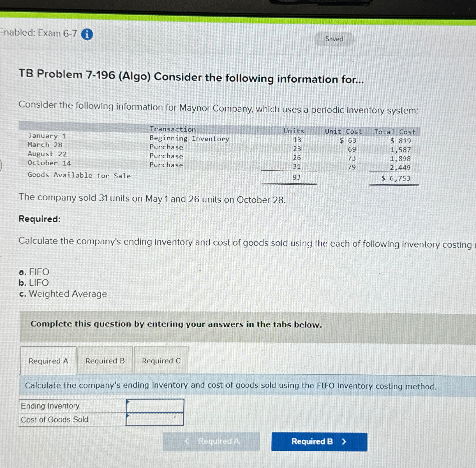Click the Cost of Goods Sold answer field
The height and width of the screenshot is (468, 476).
155,419
